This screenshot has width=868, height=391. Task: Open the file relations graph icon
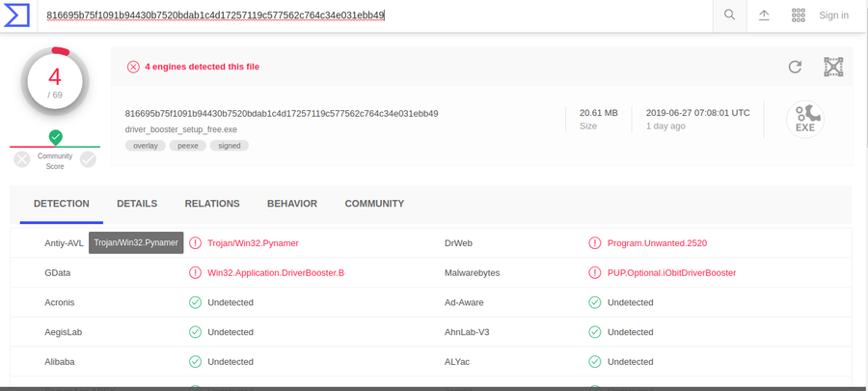(833, 67)
